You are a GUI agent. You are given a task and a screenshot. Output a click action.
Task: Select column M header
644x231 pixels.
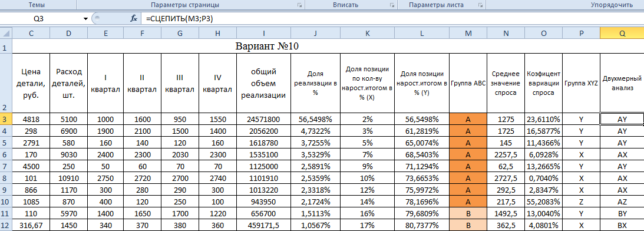click(468, 34)
